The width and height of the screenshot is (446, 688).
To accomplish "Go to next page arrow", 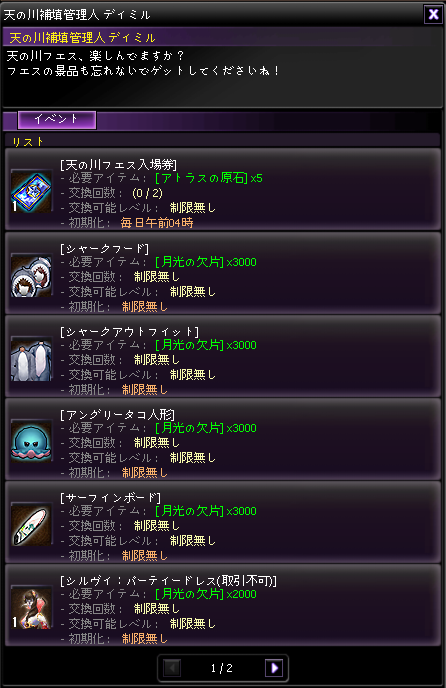I will (274, 668).
